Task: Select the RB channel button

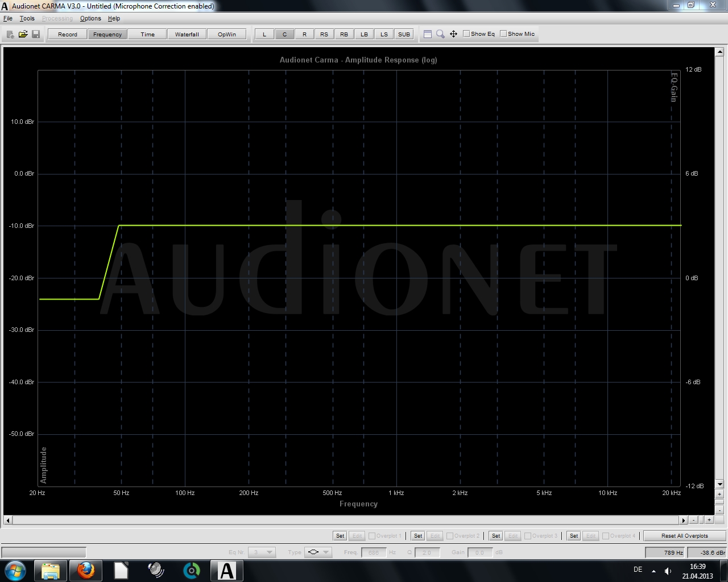Action: [x=344, y=34]
